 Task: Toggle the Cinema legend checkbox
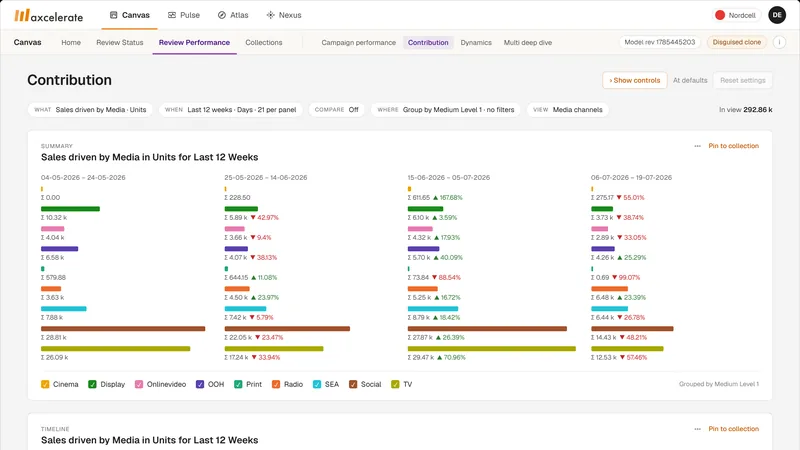(x=45, y=384)
